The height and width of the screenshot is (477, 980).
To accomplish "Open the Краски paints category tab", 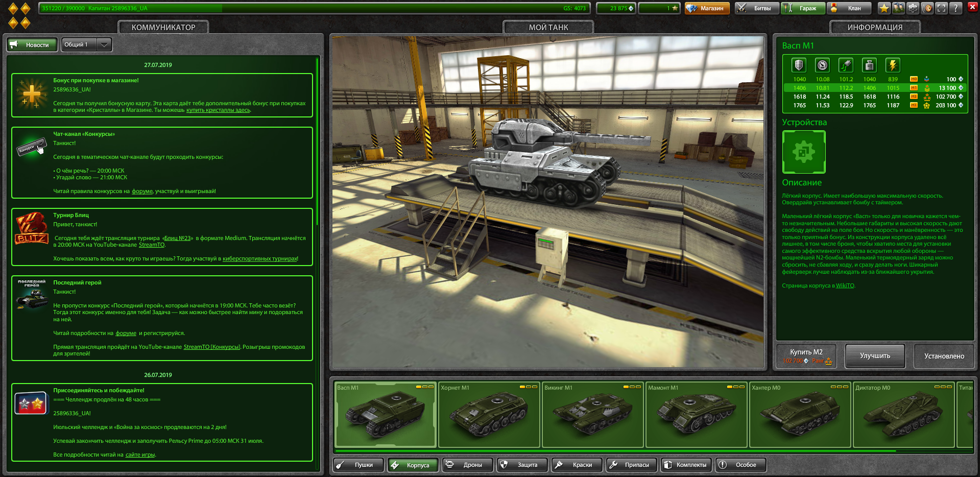I will coord(577,465).
